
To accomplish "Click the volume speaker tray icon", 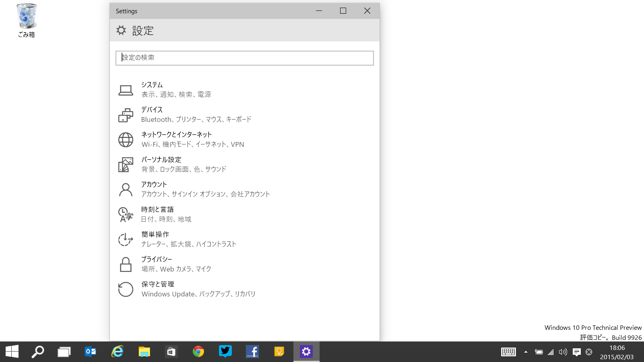I will [x=563, y=352].
